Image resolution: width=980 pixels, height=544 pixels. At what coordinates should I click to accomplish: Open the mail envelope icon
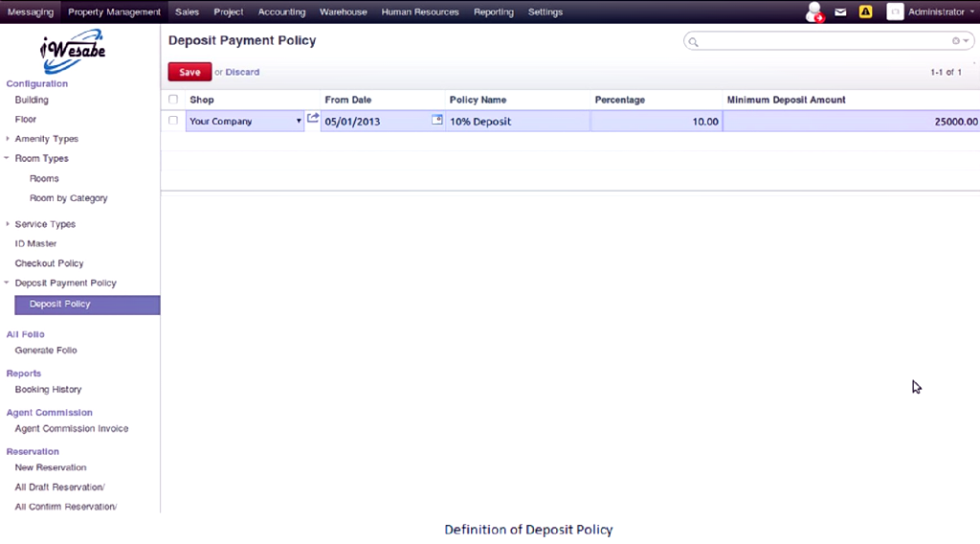[840, 12]
